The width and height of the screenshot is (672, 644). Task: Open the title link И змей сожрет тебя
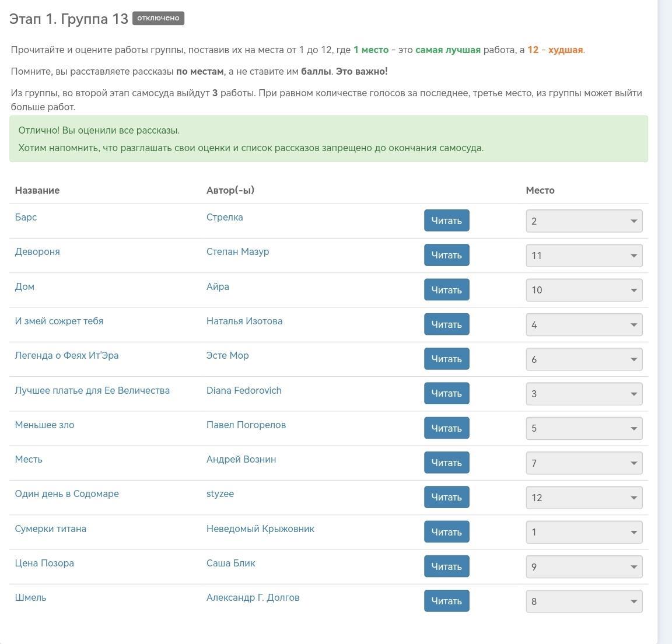click(59, 321)
